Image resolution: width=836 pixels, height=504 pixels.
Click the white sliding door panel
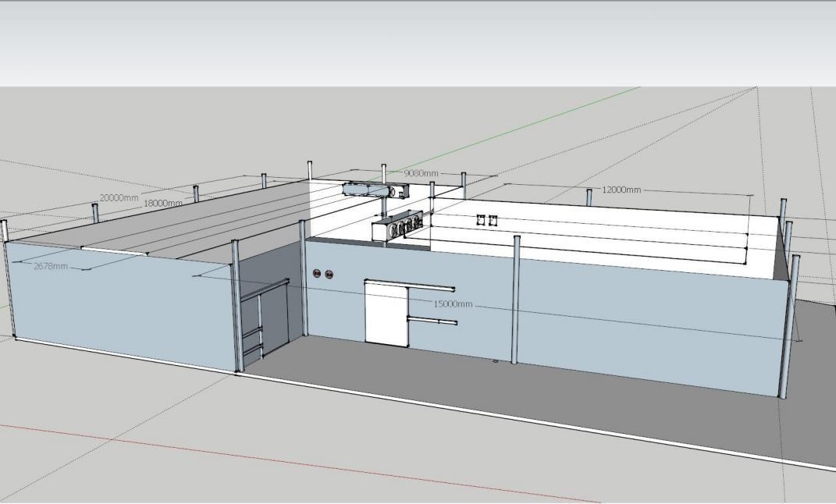pyautogui.click(x=386, y=314)
